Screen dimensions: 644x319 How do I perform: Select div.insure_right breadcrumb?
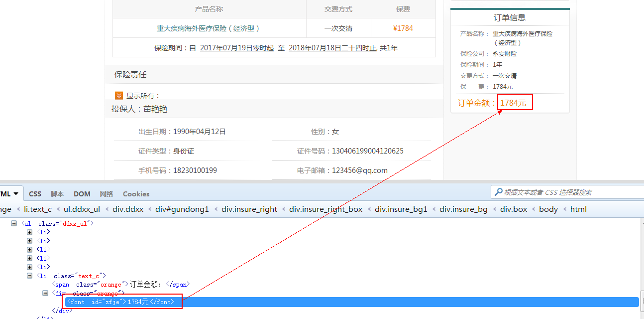[249, 209]
